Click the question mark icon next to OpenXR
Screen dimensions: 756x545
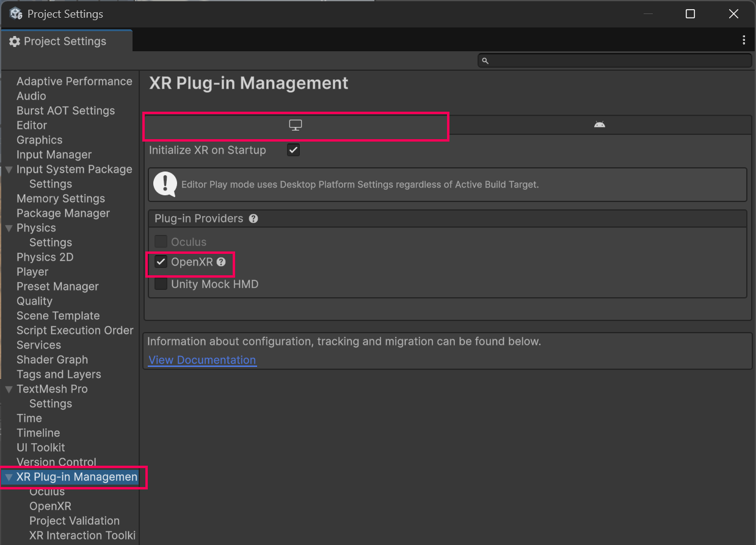point(221,262)
